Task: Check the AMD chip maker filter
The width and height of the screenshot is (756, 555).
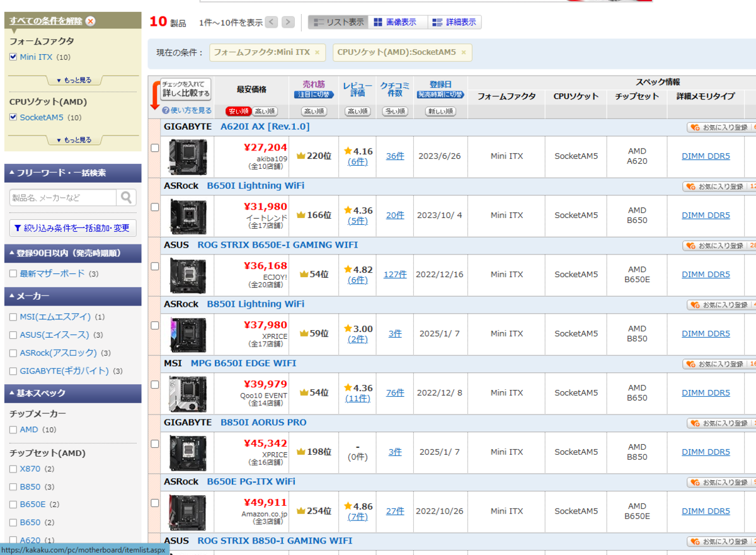Action: click(x=13, y=430)
